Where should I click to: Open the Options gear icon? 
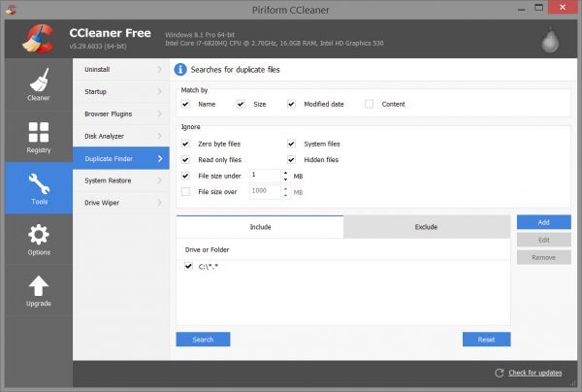coord(38,237)
